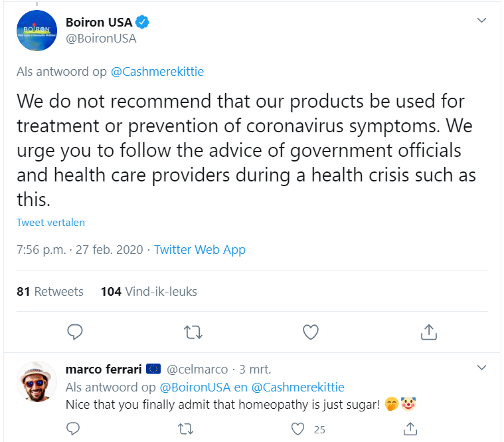Image resolution: width=504 pixels, height=442 pixels.
Task: Reply to marco ferrari's comment
Action: (76, 429)
